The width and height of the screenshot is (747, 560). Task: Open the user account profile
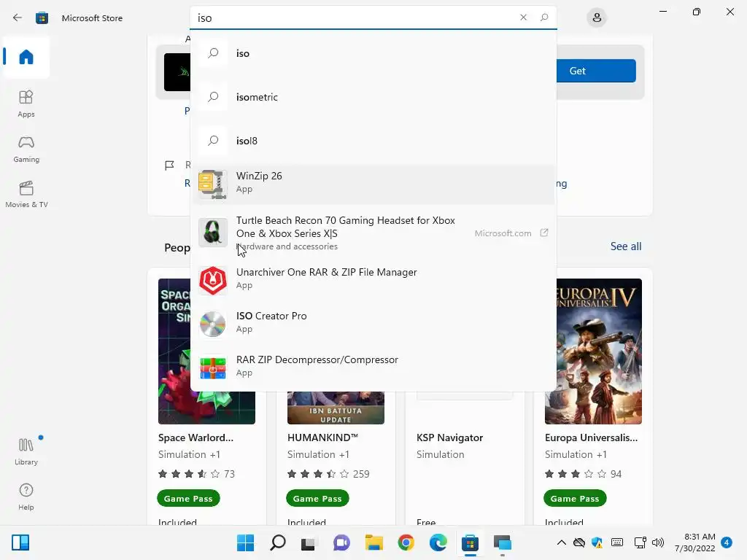click(597, 18)
